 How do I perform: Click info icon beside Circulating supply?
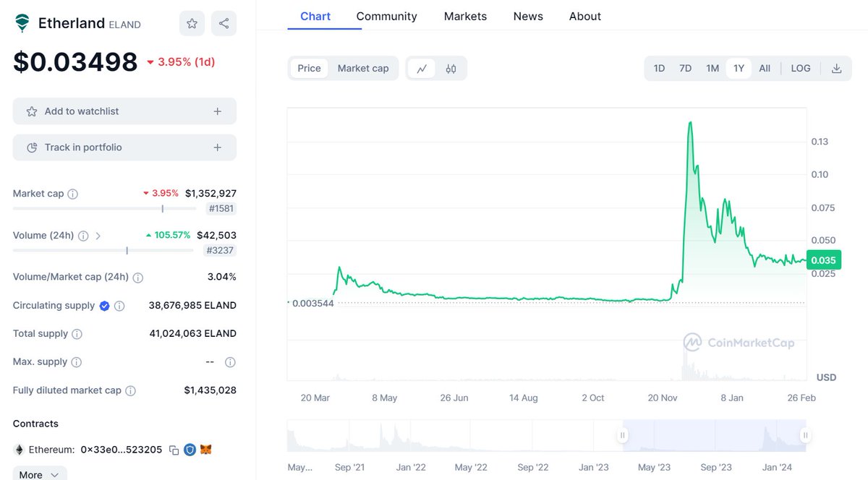(120, 306)
